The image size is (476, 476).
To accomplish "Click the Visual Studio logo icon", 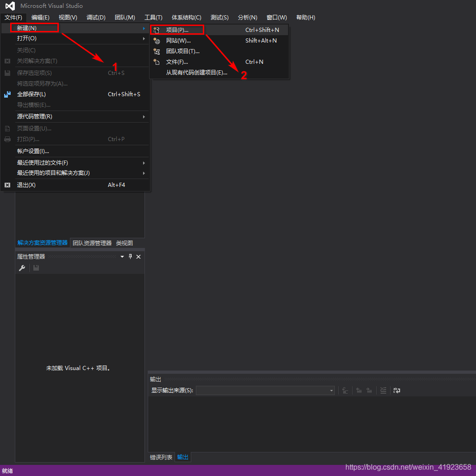I will [x=10, y=6].
